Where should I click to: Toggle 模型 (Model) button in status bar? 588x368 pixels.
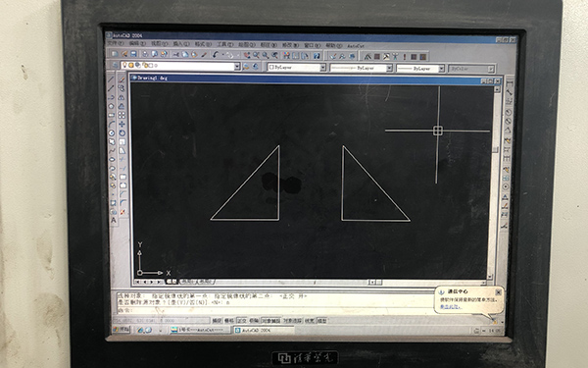(322, 321)
